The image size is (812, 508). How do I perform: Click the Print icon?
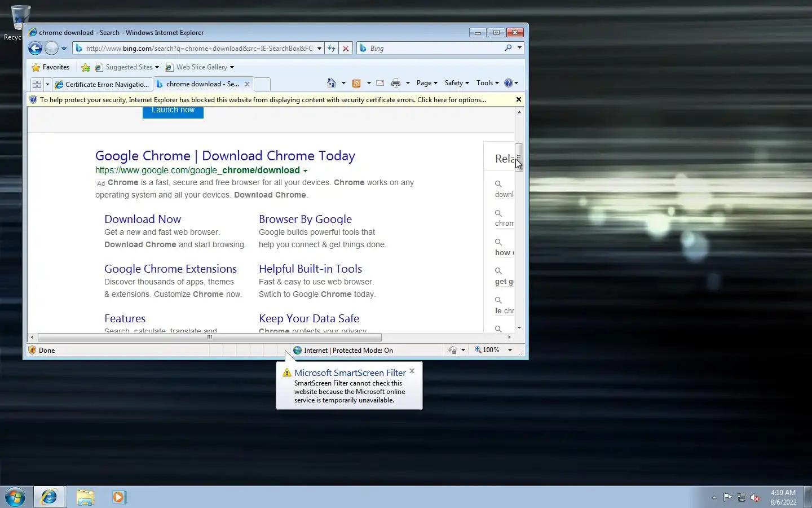tap(396, 83)
